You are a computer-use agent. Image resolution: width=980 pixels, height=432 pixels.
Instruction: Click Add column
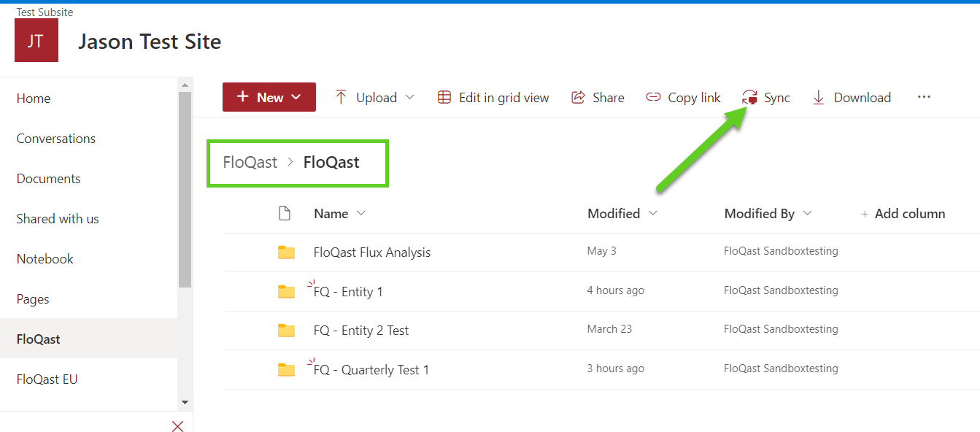[910, 214]
